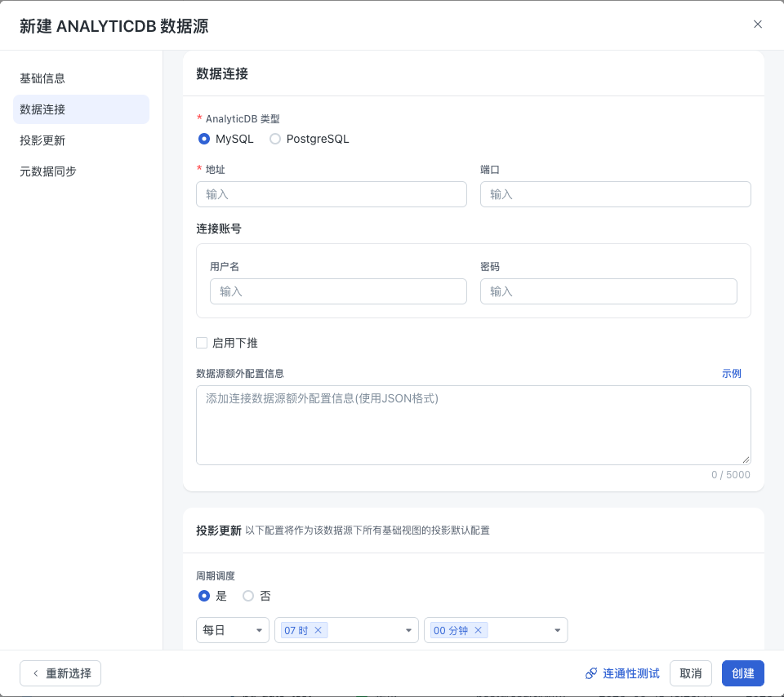Choose PostgreSQL as AnalyticDB type
Viewport: 784px width, 697px height.
point(275,139)
